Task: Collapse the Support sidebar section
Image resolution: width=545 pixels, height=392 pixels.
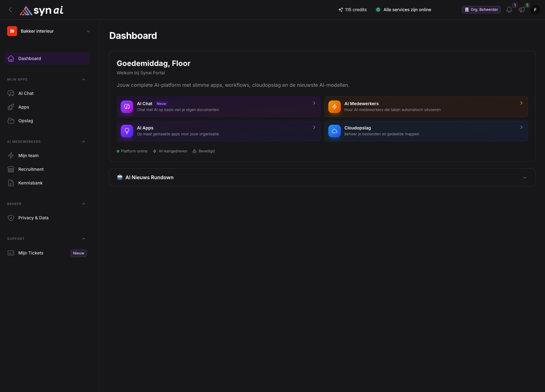Action: (83, 239)
